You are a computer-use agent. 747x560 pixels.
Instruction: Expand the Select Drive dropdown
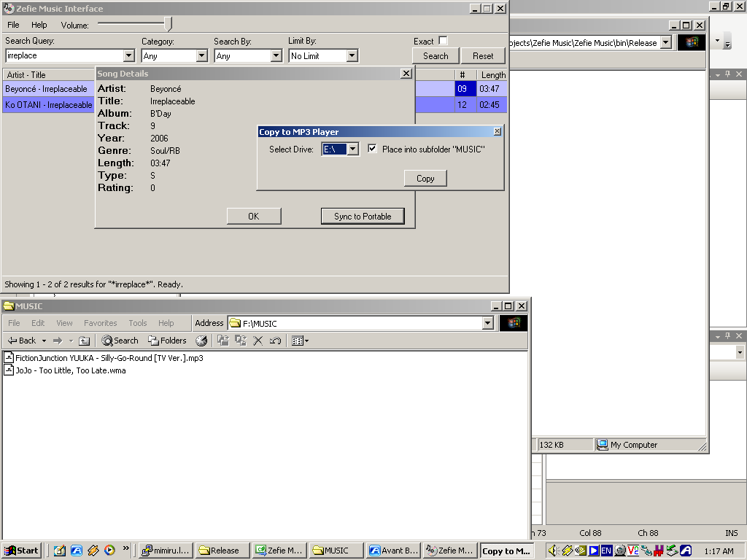tap(352, 149)
